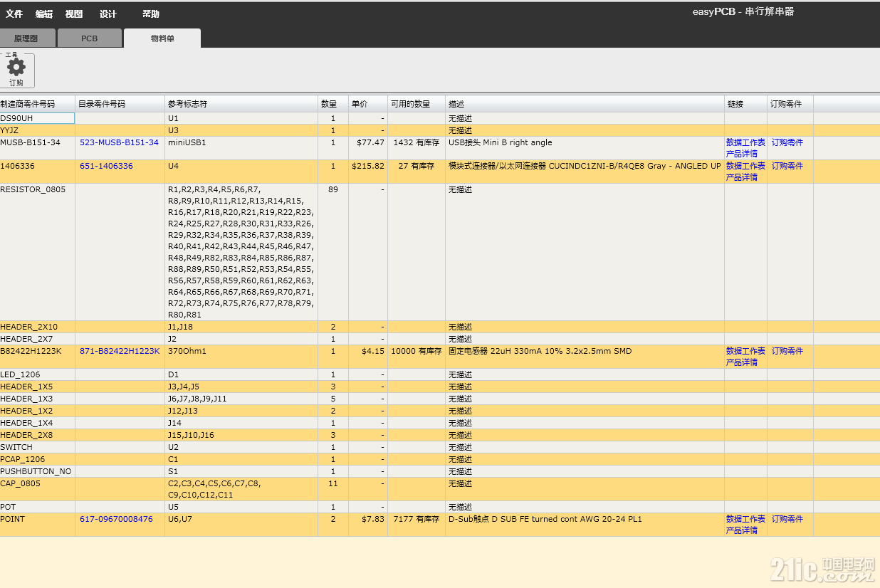Click the 可用的数量 column header

point(417,104)
